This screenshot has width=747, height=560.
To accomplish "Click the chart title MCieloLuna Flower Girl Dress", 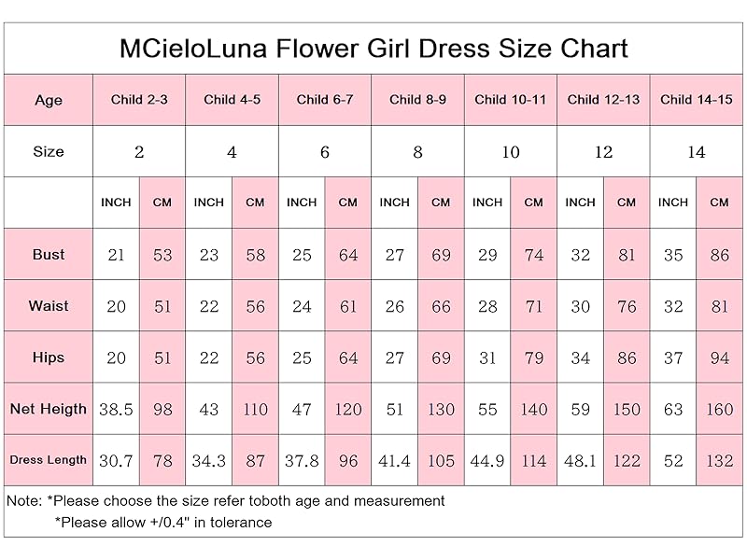I will tap(373, 49).
